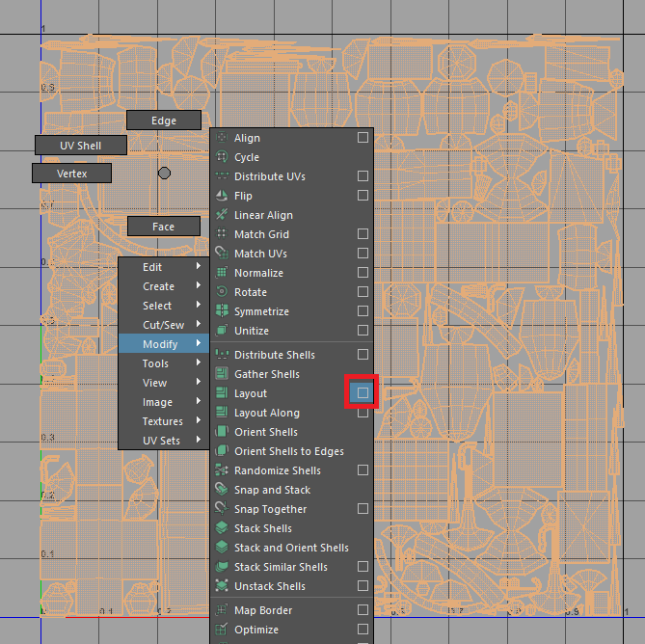Click the Map Border icon
The height and width of the screenshot is (644, 645).
pyautogui.click(x=222, y=610)
